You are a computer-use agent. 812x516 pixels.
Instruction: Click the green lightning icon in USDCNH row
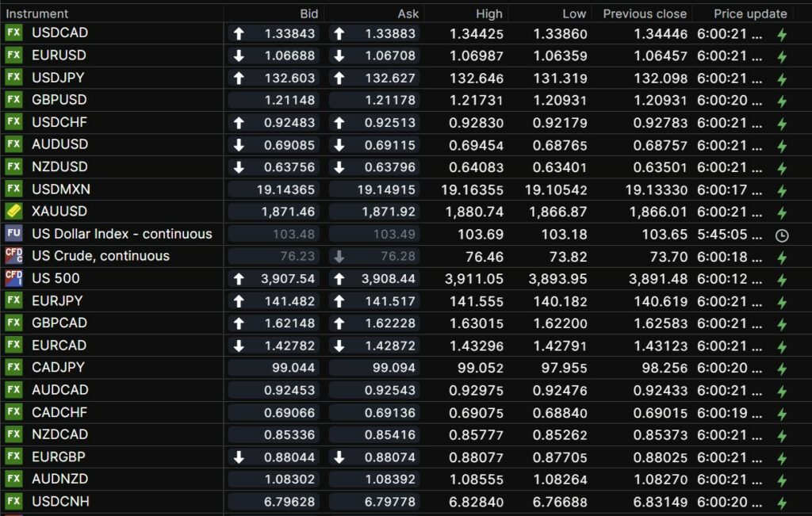782,503
